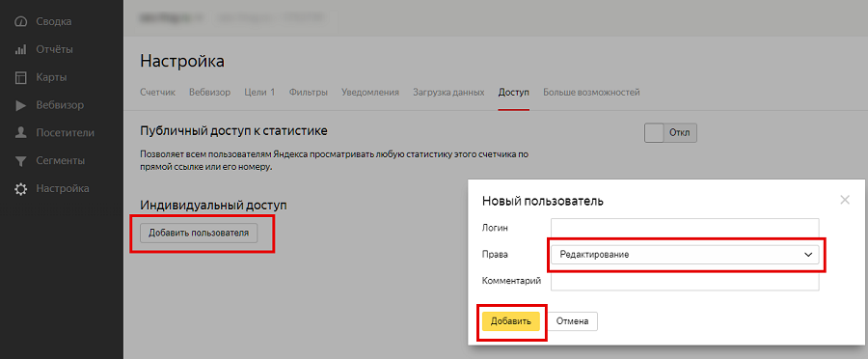The image size is (868, 359).
Task: Switch to the Счетчик tab
Action: point(158,92)
